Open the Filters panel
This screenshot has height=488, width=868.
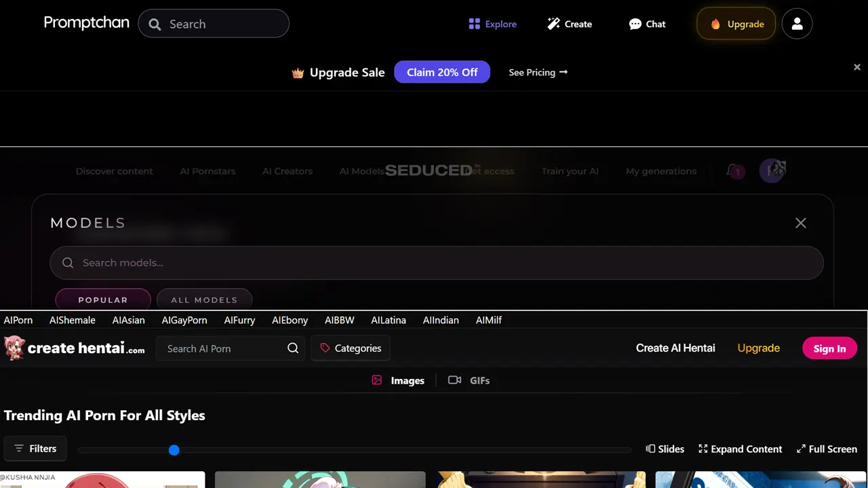coord(35,449)
